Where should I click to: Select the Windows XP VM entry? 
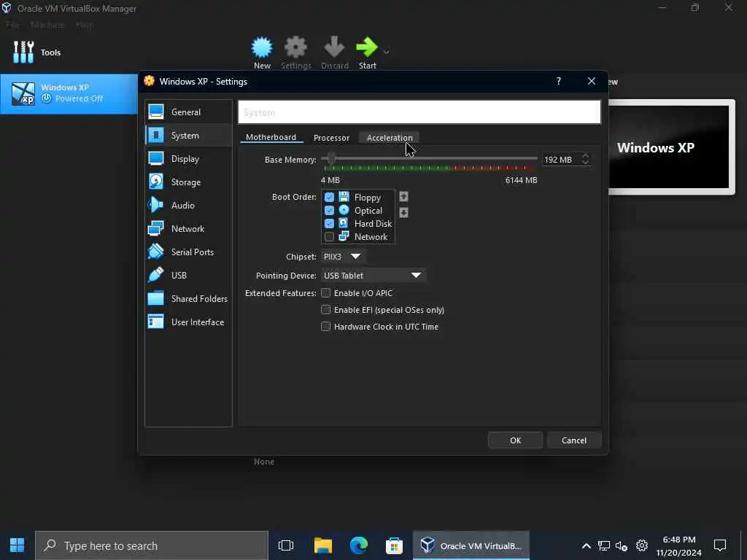(69, 93)
